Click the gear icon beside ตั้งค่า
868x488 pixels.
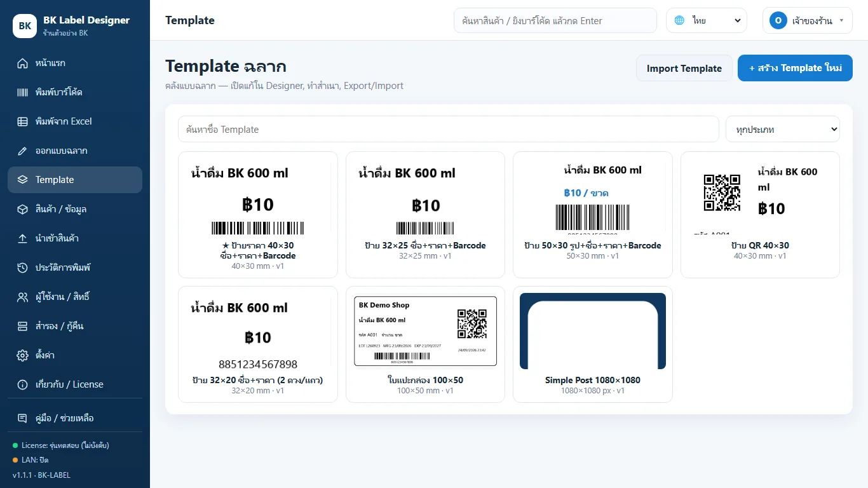[23, 355]
